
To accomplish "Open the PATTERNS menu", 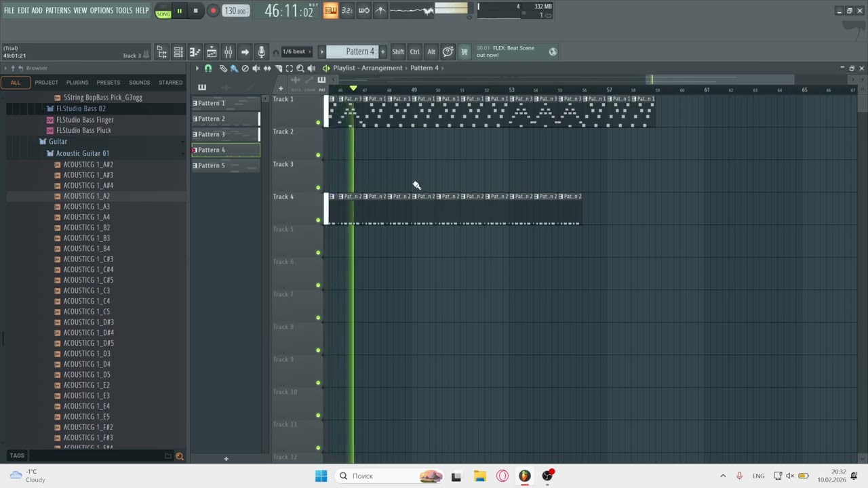I will click(x=58, y=10).
